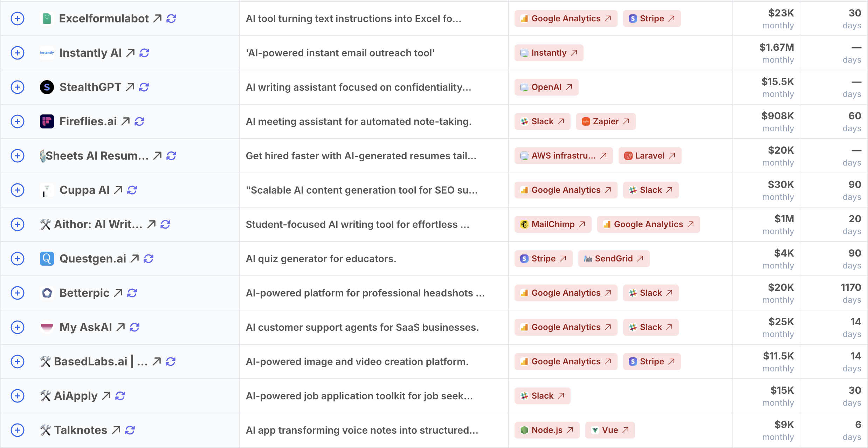Refresh the Fireflies.ai row data
Viewport: 868px width, 448px height.
(x=139, y=121)
